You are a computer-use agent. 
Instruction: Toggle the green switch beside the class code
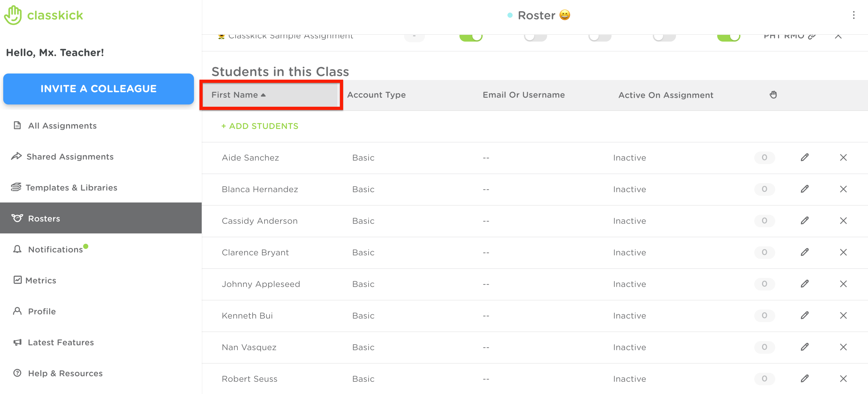[x=728, y=36]
